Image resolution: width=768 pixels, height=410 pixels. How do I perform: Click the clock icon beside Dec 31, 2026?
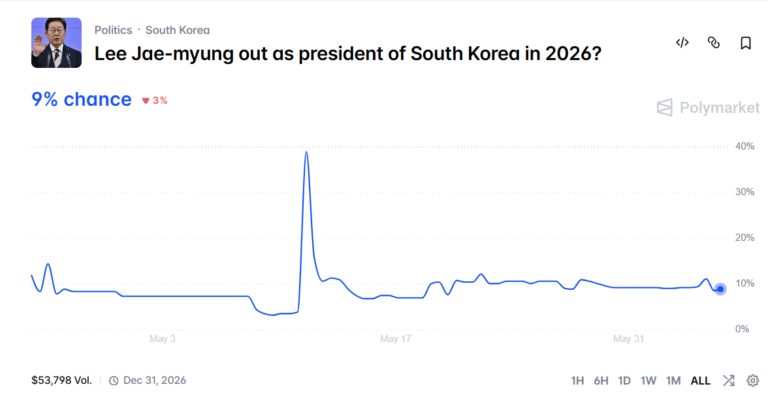114,381
